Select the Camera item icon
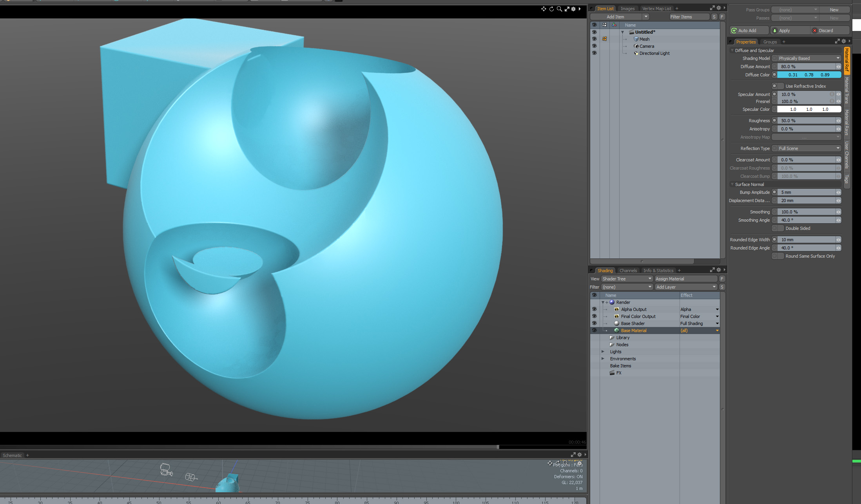861x504 pixels. point(636,46)
